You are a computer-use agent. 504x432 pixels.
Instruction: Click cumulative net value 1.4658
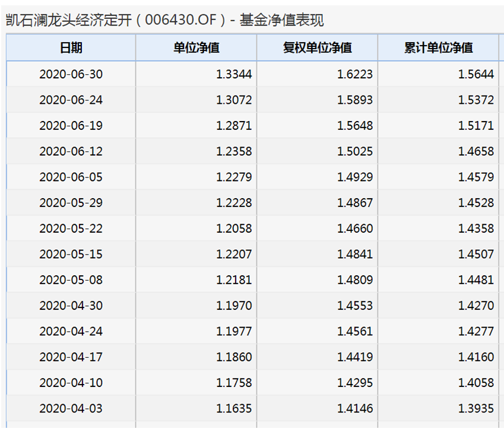pos(476,151)
